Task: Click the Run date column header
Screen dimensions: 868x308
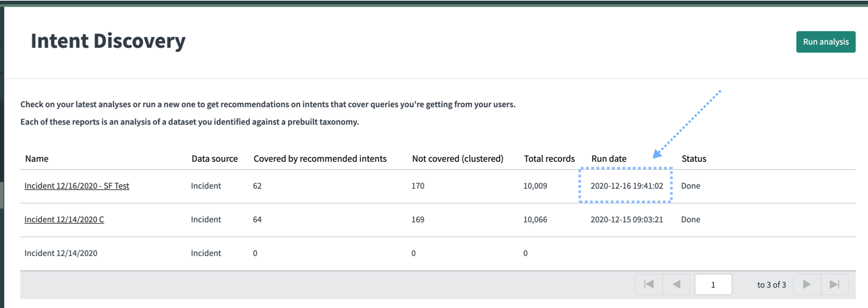Action: [x=609, y=159]
